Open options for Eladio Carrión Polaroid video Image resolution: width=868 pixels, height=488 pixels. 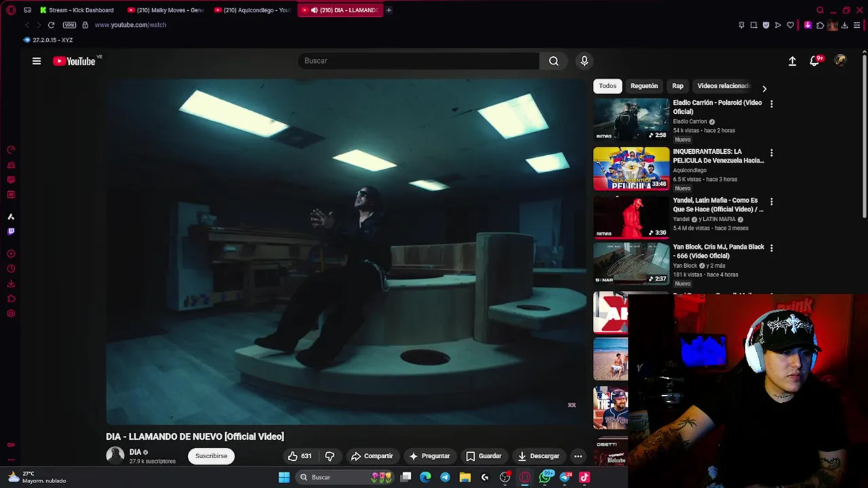coord(771,104)
